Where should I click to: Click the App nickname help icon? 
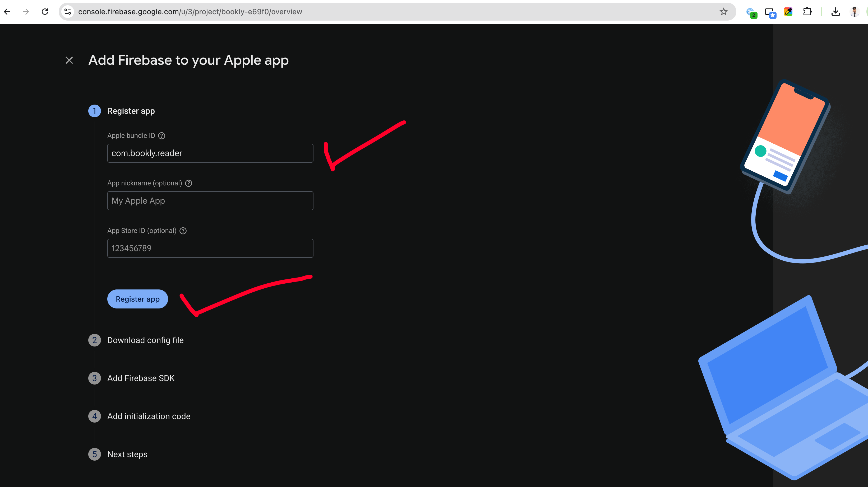tap(189, 183)
